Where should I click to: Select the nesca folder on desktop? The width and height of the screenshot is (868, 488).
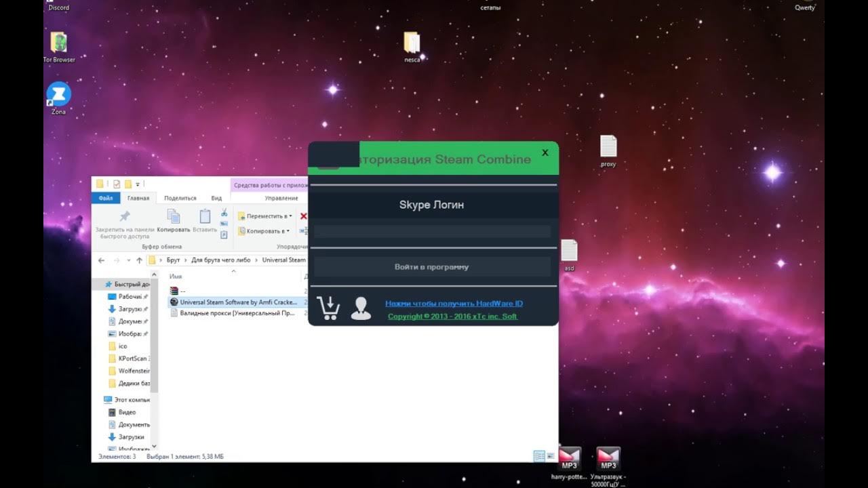coord(412,47)
